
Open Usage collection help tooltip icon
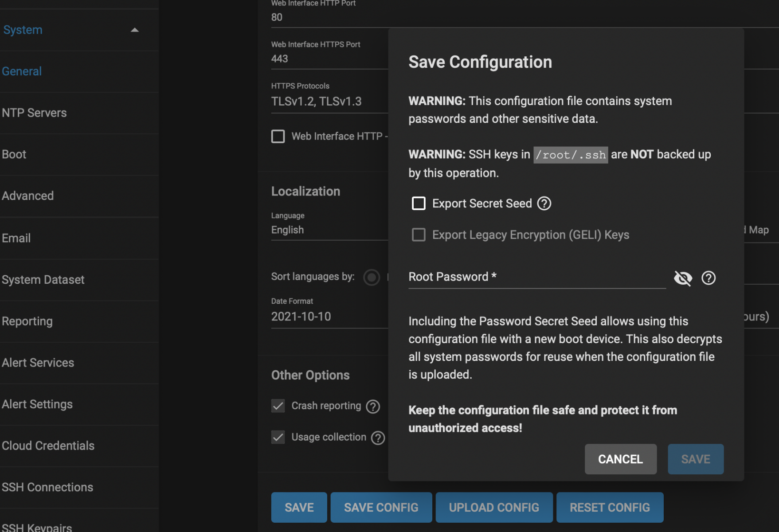(378, 438)
